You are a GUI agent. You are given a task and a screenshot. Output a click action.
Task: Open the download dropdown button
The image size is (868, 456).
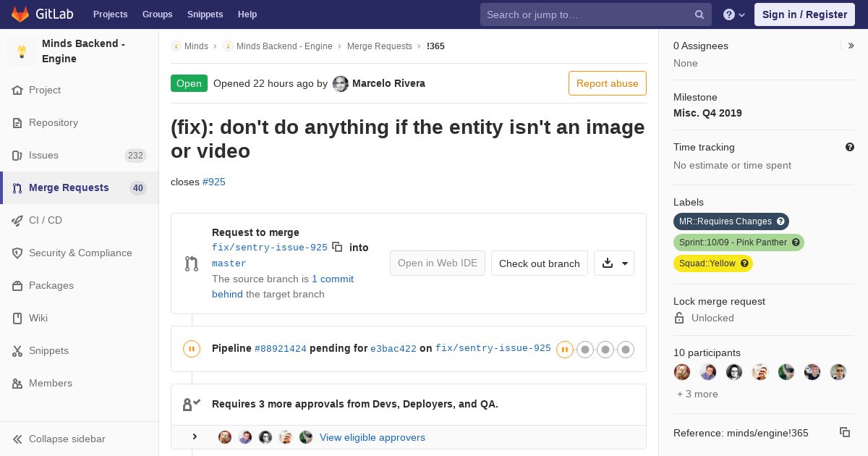tap(614, 263)
